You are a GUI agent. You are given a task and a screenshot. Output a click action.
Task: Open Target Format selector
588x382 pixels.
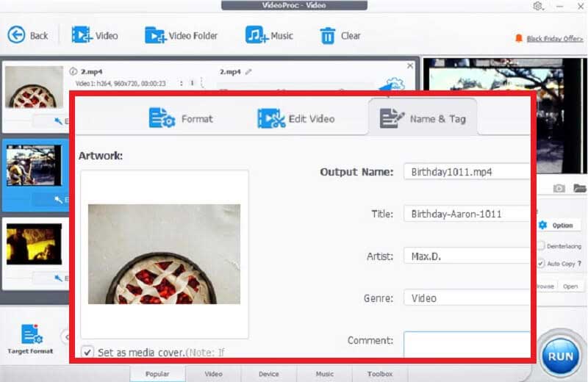tap(30, 339)
